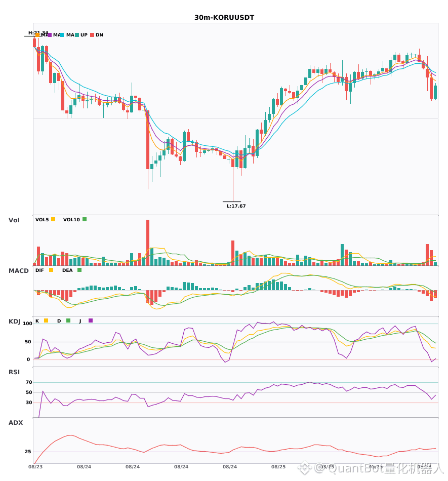448x481 pixels.
Task: Click the DIF legend text
Action: point(39,270)
